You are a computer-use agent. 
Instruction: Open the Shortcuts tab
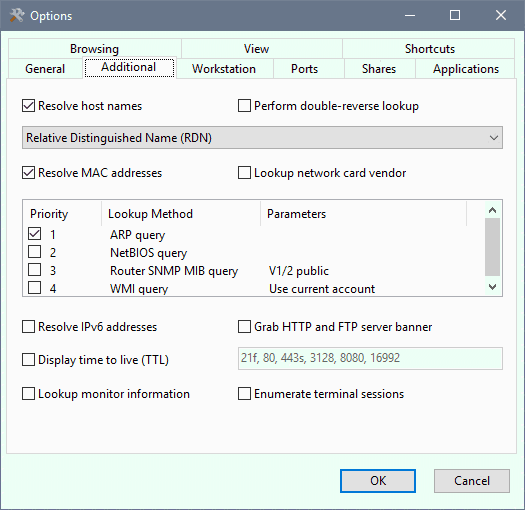coord(430,49)
